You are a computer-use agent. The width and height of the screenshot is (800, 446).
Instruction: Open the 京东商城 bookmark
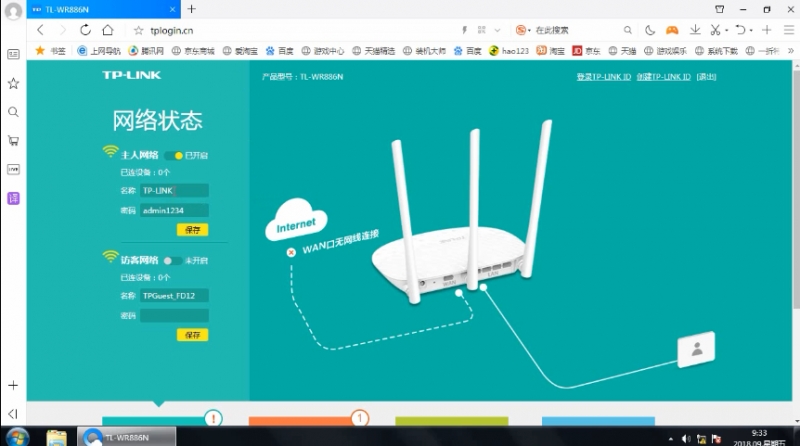(x=193, y=51)
